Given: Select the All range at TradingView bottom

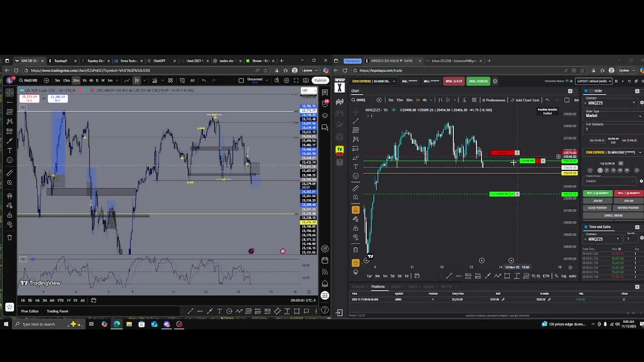Looking at the screenshot, I should tap(83, 300).
